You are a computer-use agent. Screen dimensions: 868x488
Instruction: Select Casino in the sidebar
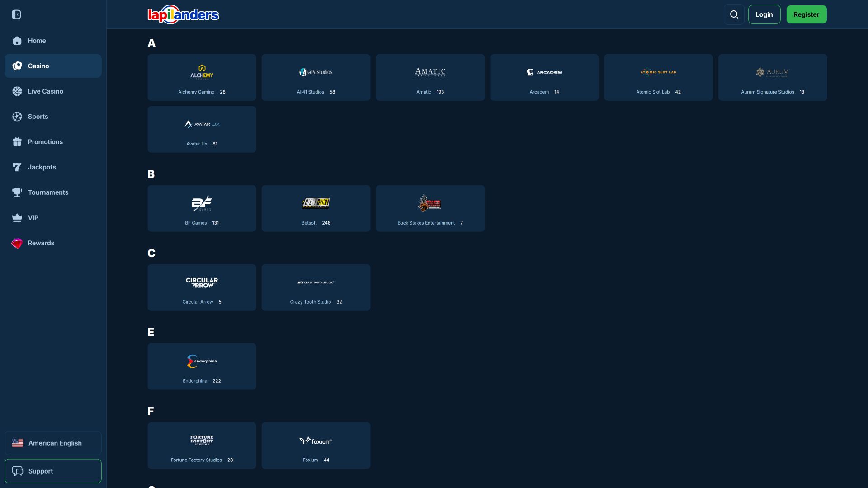(x=53, y=66)
